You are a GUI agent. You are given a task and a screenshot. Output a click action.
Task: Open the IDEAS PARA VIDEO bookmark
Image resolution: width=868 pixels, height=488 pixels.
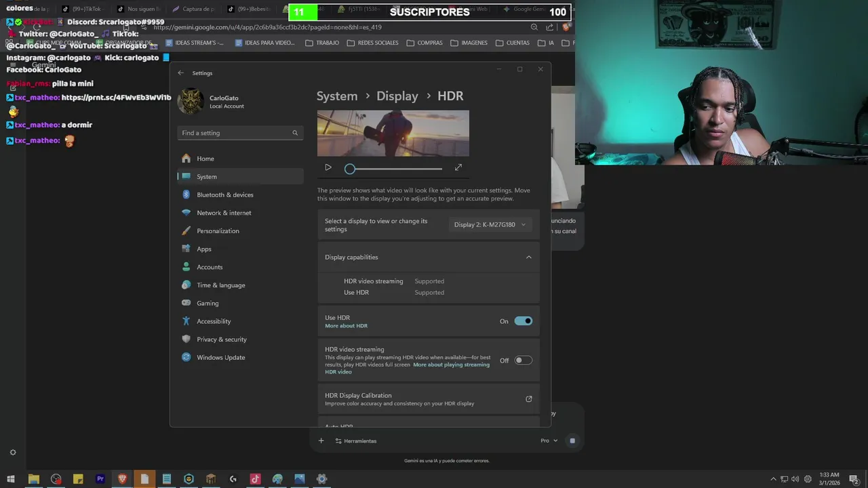(x=264, y=43)
